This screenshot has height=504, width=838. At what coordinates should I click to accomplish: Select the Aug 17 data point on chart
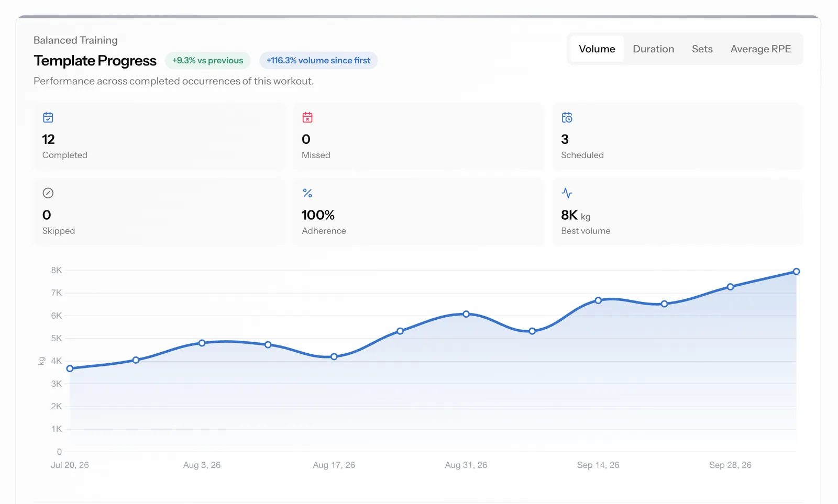click(x=334, y=356)
